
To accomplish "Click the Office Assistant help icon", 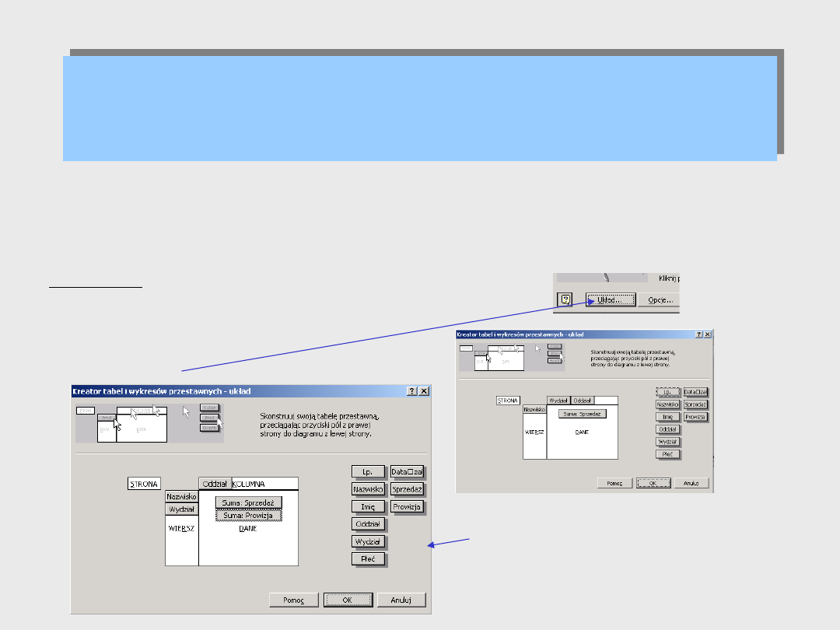I will tap(565, 299).
